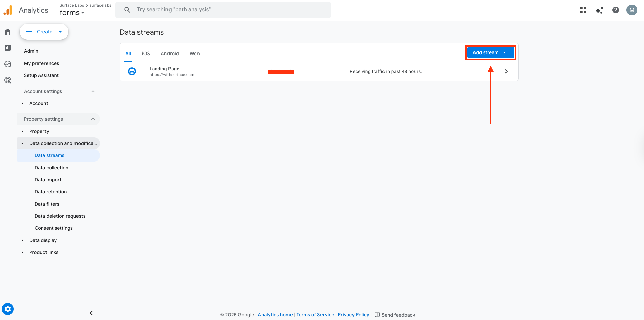Viewport: 644px width, 320px height.
Task: Click the search bar for path analysis
Action: pos(223,10)
